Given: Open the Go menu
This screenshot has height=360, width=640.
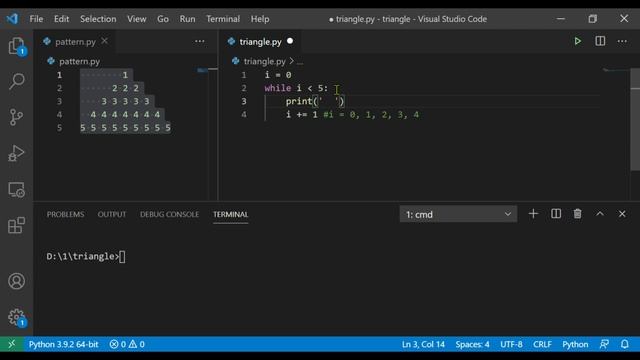Looking at the screenshot, I should coord(163,19).
